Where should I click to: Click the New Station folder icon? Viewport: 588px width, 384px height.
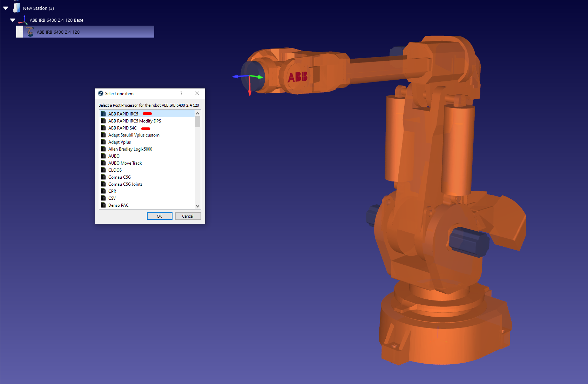16,8
